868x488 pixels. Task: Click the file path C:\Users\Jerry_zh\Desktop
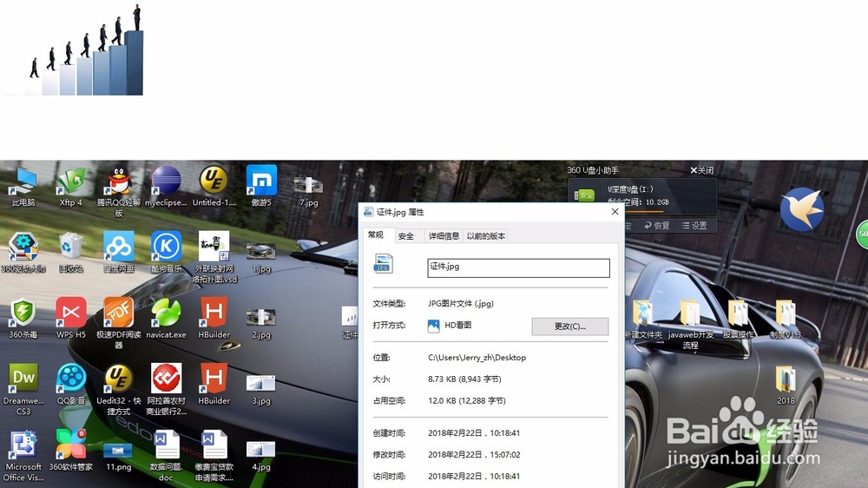point(477,357)
